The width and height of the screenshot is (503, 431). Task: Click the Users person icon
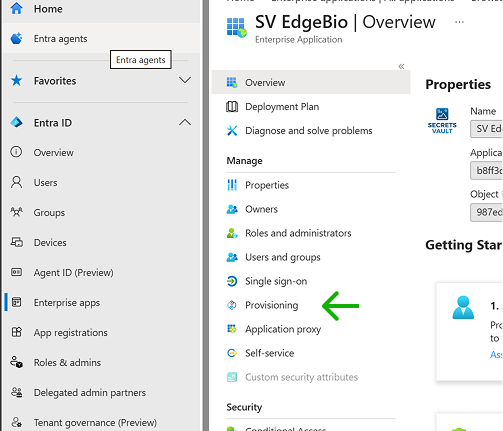[16, 182]
